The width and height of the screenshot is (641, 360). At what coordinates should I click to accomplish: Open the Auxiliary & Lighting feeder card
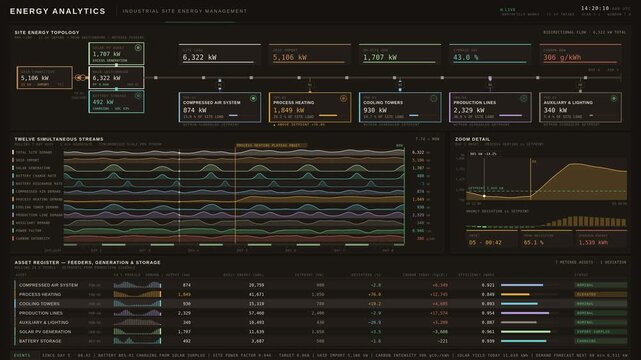pos(580,107)
